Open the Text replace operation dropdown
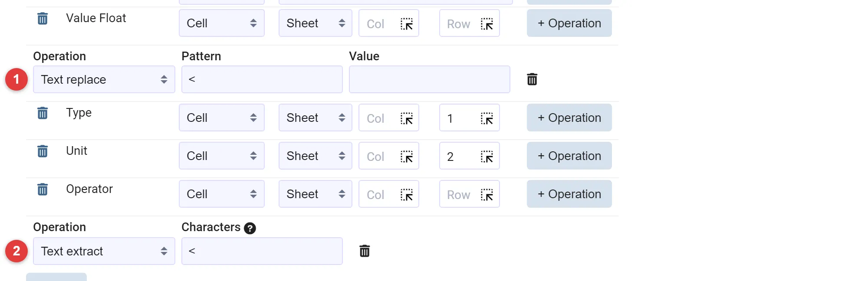Screen dimensions: 868x281 coord(104,79)
